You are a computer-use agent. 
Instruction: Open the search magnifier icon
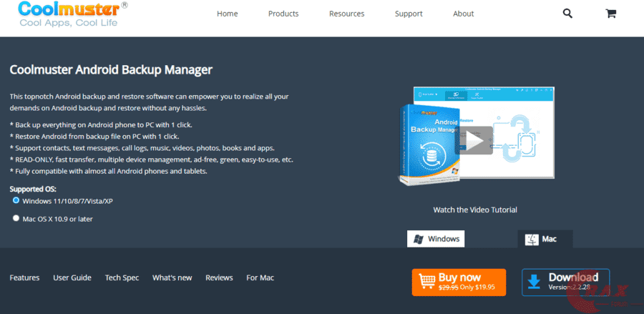click(567, 14)
